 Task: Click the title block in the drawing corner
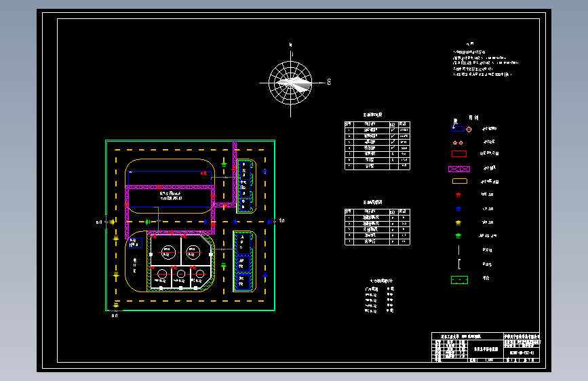coord(486,347)
